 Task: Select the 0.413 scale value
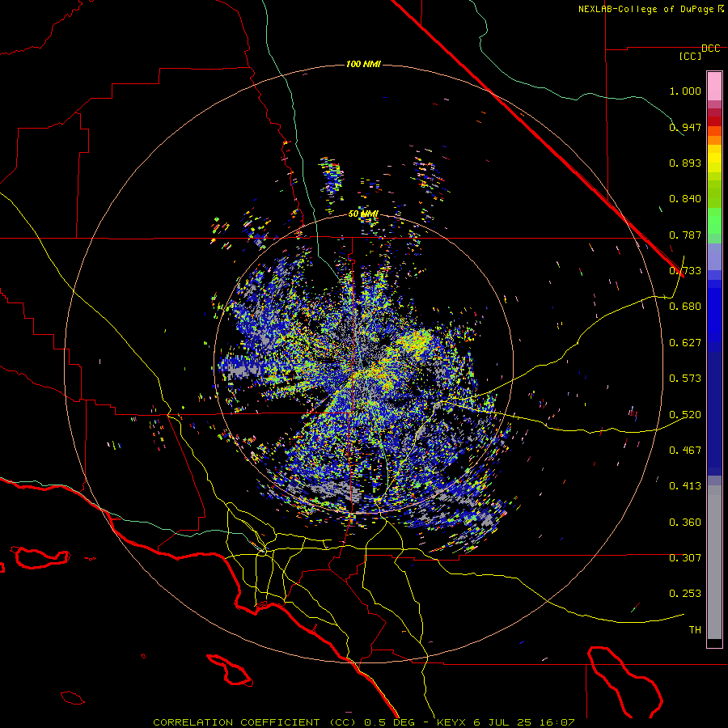(x=685, y=486)
